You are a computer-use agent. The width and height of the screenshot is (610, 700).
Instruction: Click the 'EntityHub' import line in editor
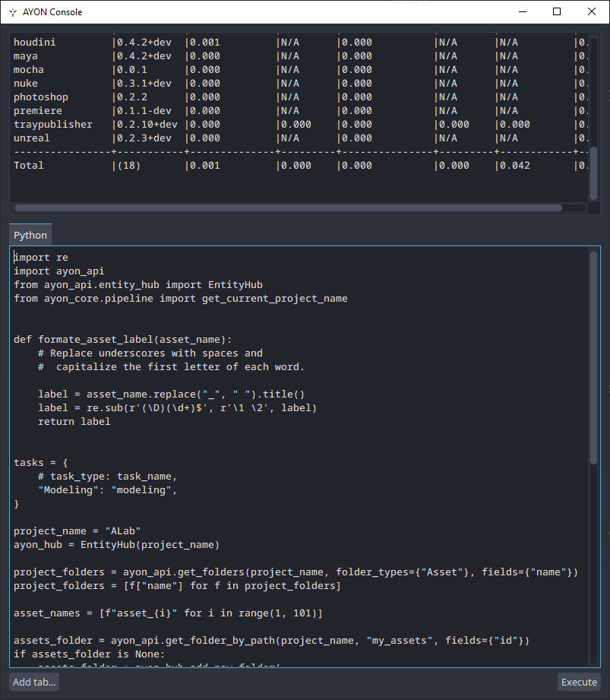[138, 285]
